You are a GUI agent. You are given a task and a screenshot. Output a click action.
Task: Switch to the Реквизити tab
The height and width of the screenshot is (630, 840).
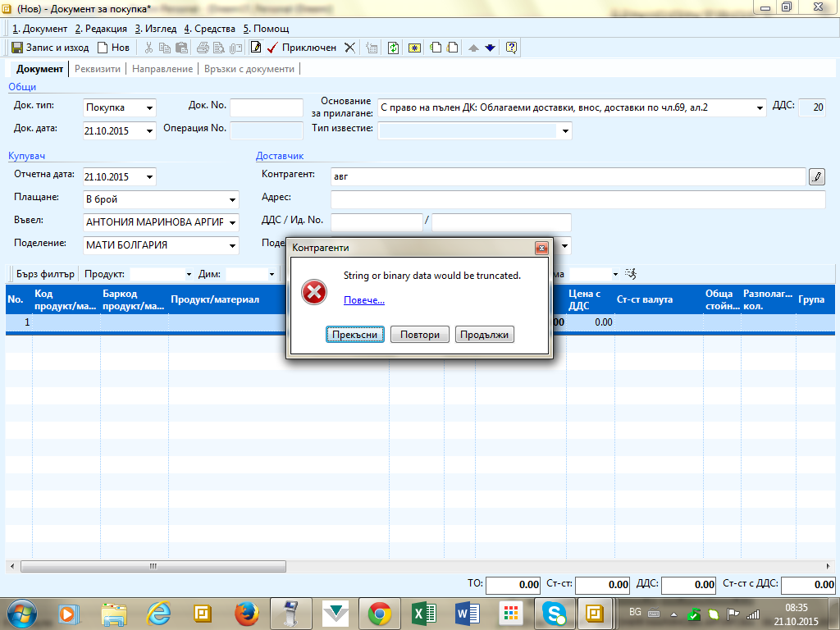click(x=98, y=69)
